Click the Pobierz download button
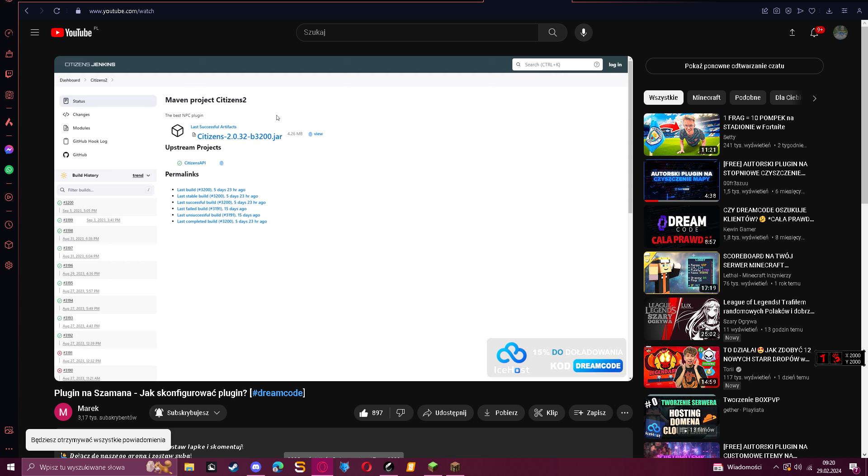The image size is (868, 476). tap(501, 413)
